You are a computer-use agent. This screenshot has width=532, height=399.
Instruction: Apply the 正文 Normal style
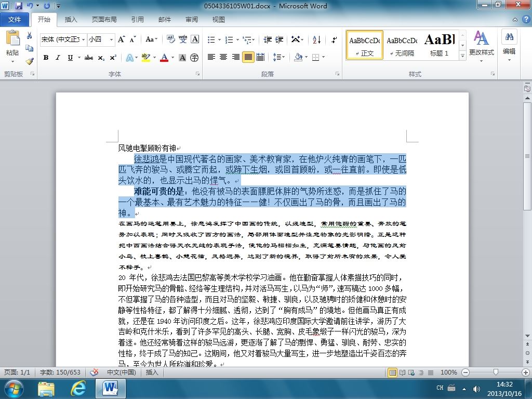[x=365, y=45]
